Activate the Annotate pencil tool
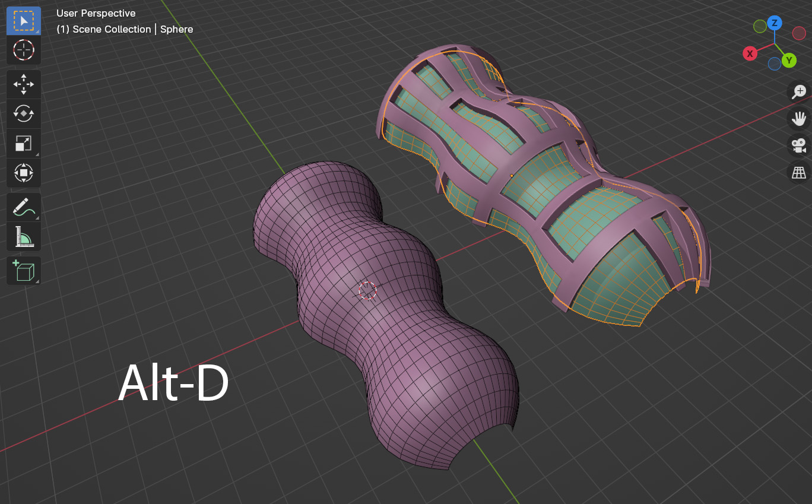The width and height of the screenshot is (812, 504). 24,207
